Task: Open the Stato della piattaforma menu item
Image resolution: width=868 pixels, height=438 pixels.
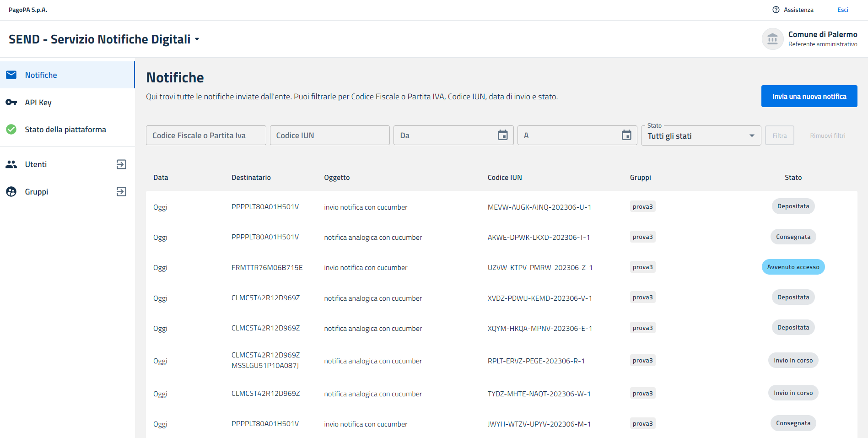Action: click(x=65, y=130)
